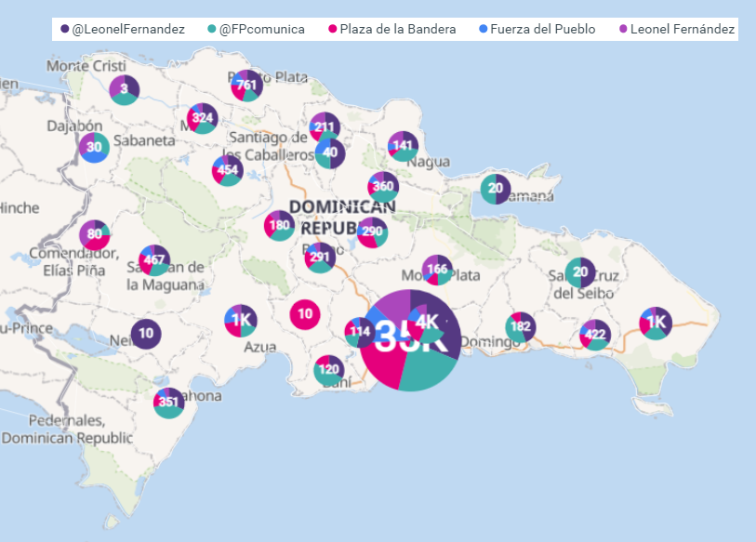Click the 351 cluster marker near Barahona
The image size is (756, 542).
pos(168,403)
